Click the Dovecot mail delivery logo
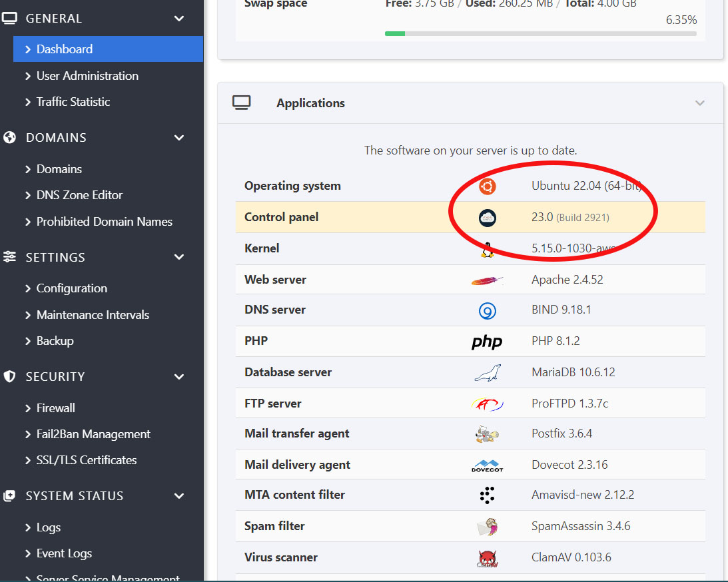 pos(487,465)
